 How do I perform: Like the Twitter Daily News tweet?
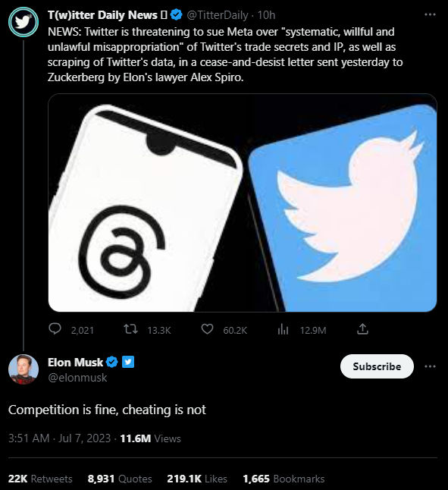coord(207,329)
